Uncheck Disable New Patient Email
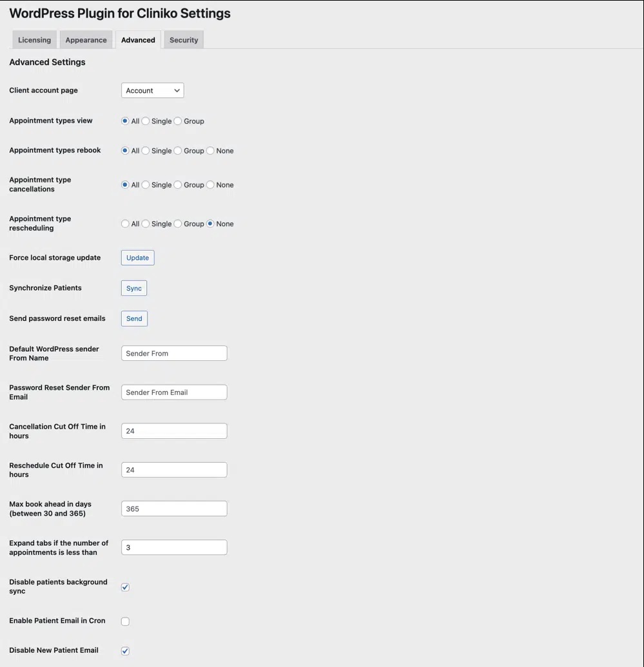 click(x=125, y=651)
